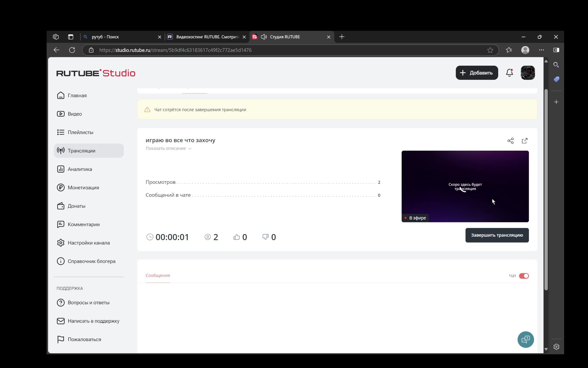Switch to Видеохостинг RUTUBE tab
The image size is (588, 368).
pos(207,37)
